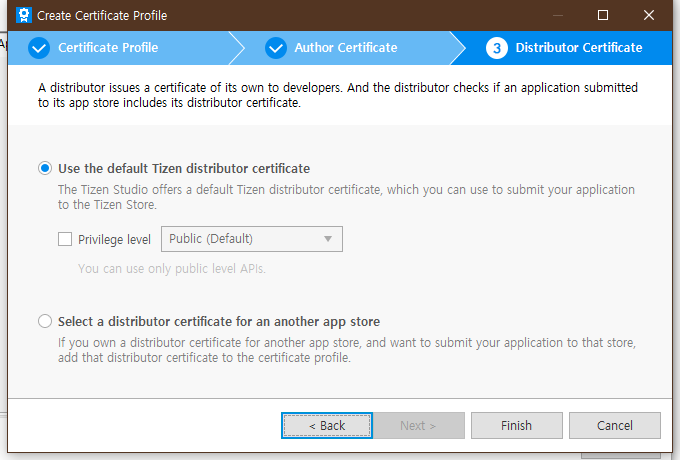Click the 'You can use only public level APIs.' hint

click(x=172, y=269)
